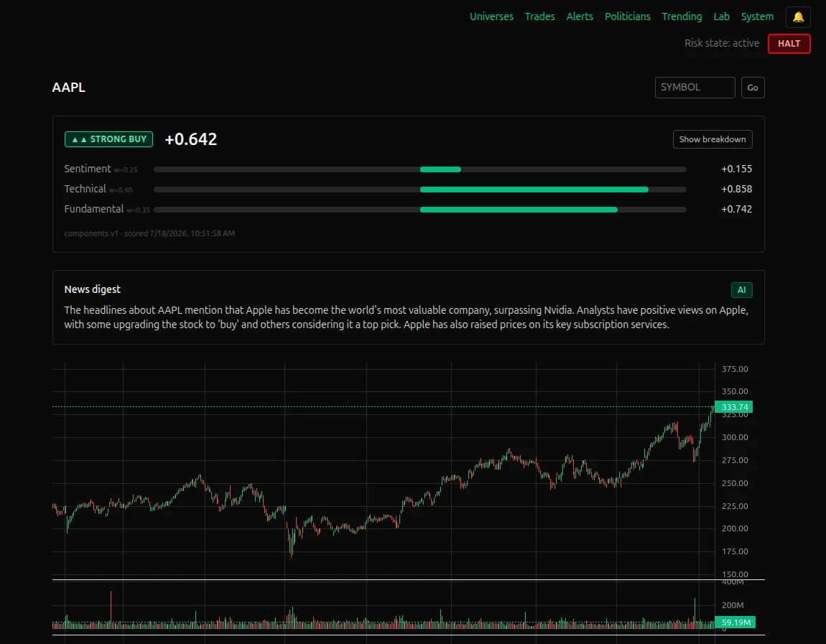Viewport: 826px width, 644px height.
Task: Click the 333.74 current price tag
Action: pyautogui.click(x=734, y=407)
